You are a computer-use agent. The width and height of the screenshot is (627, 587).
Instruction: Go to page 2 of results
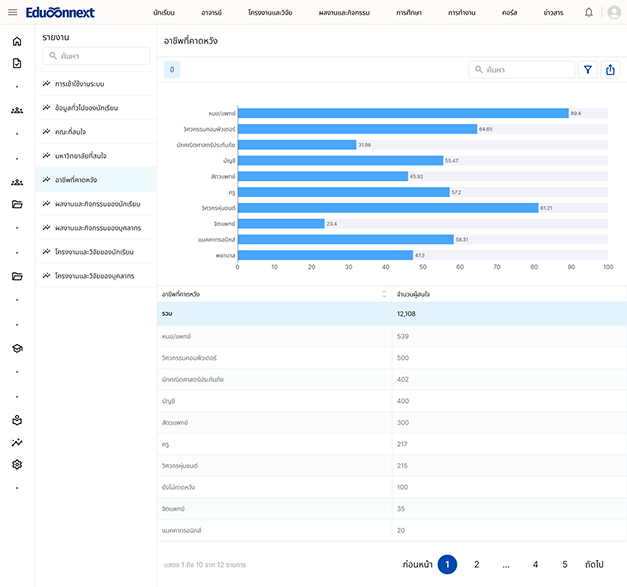pyautogui.click(x=477, y=565)
